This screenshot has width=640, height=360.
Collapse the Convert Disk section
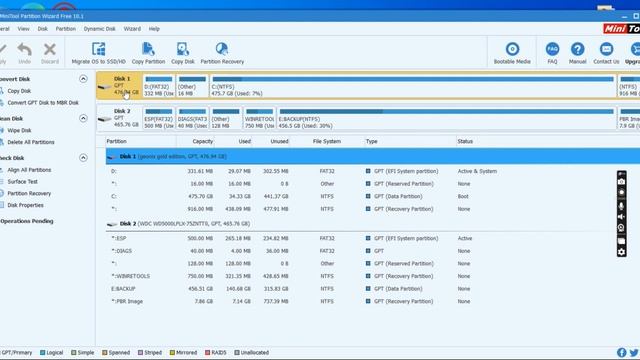click(x=83, y=79)
